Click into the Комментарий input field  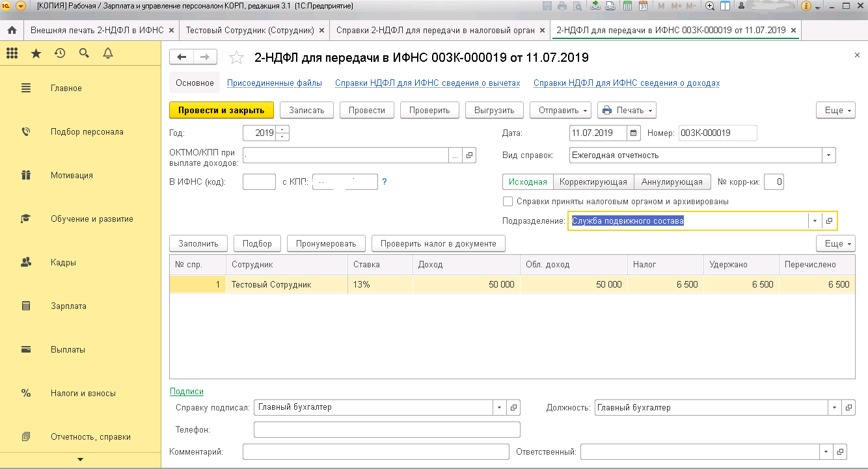375,451
